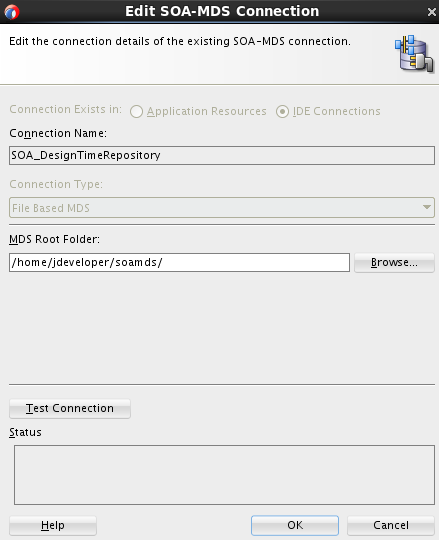
Task: Open Help for this dialog
Action: click(53, 526)
